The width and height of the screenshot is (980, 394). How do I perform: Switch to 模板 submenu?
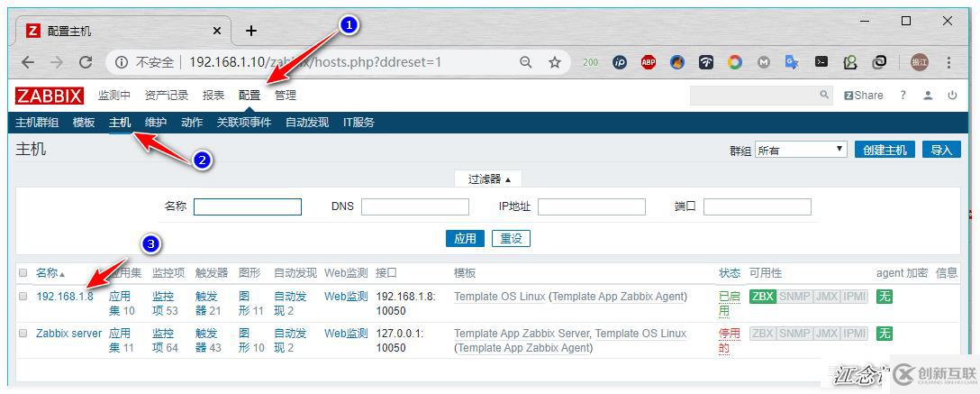pos(84,123)
